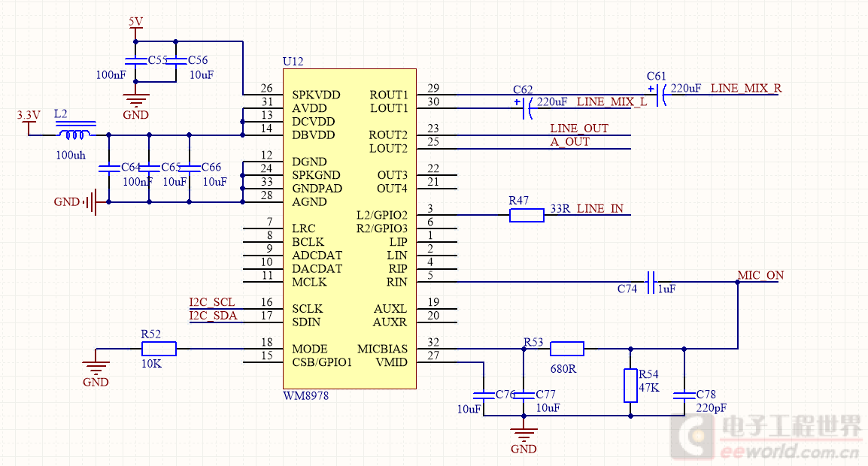The height and width of the screenshot is (466, 868).
Task: Click the 100uh inductor value
Action: [x=71, y=156]
